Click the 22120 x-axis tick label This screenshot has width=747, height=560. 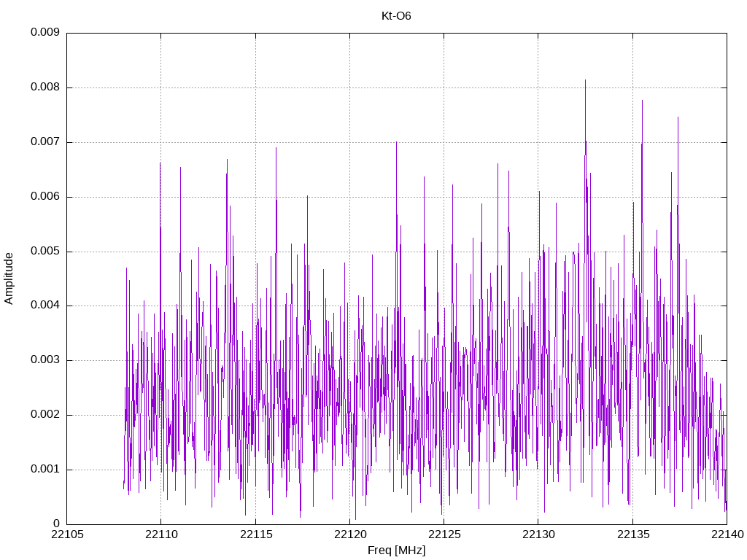349,534
